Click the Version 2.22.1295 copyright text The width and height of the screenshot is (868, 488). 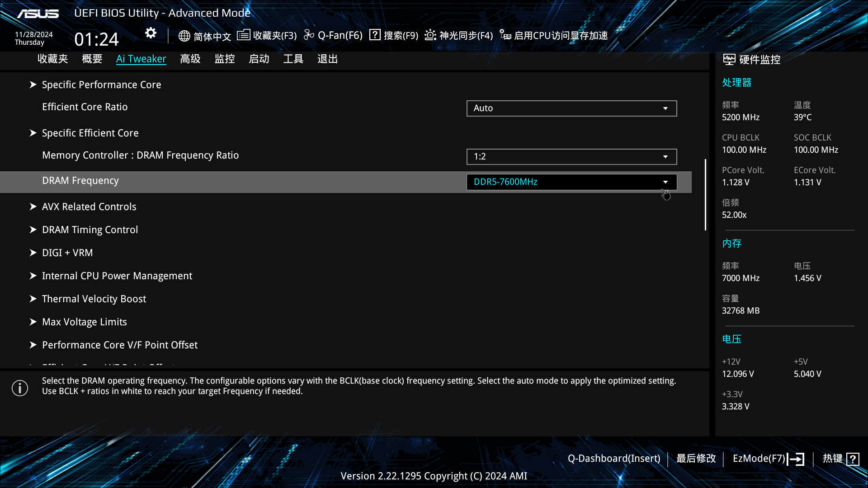(x=434, y=476)
